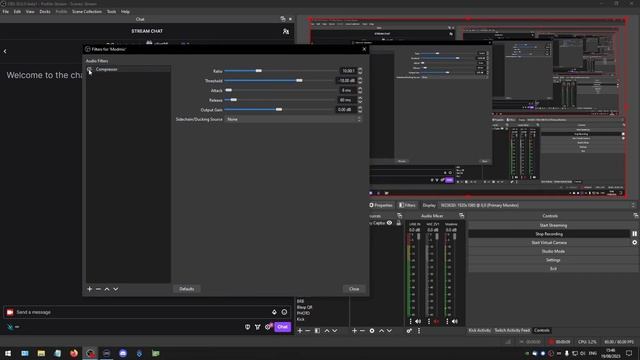Open first mixer channel options dots
Image resolution: width=640 pixels, height=360 pixels.
[x=410, y=322]
